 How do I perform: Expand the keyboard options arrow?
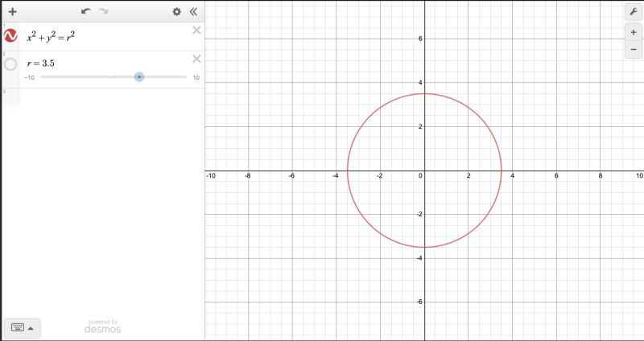(x=31, y=328)
